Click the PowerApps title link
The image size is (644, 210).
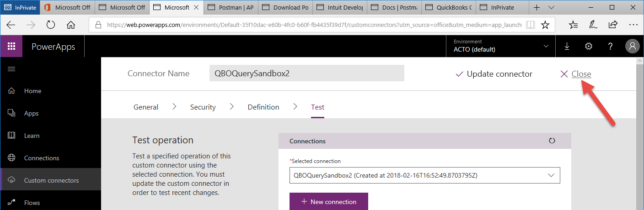click(53, 47)
